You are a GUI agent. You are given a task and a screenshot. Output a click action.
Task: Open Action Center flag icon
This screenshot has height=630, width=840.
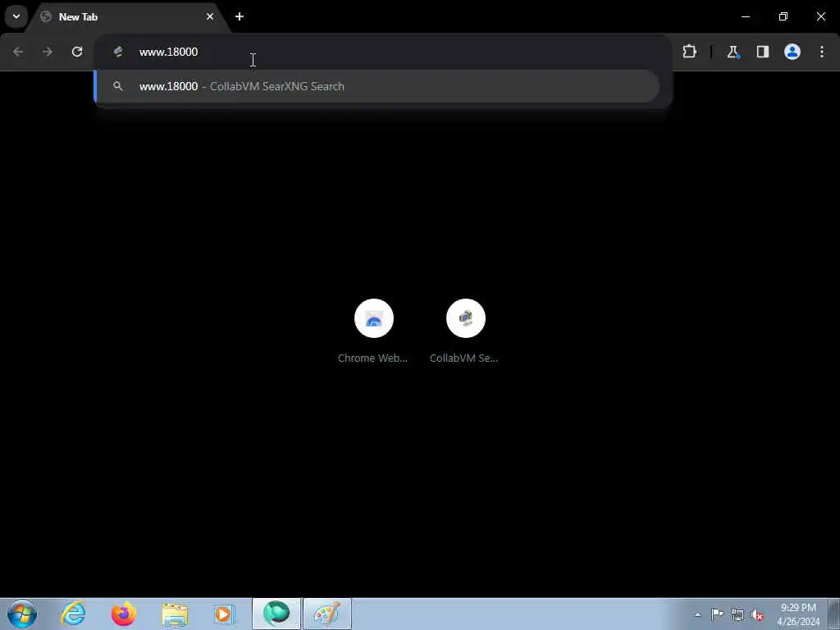pos(717,614)
